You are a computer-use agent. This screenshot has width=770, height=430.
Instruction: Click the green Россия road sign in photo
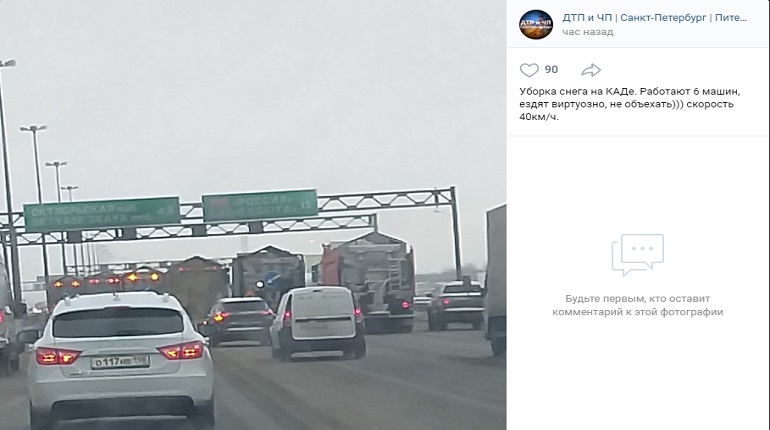(x=260, y=205)
